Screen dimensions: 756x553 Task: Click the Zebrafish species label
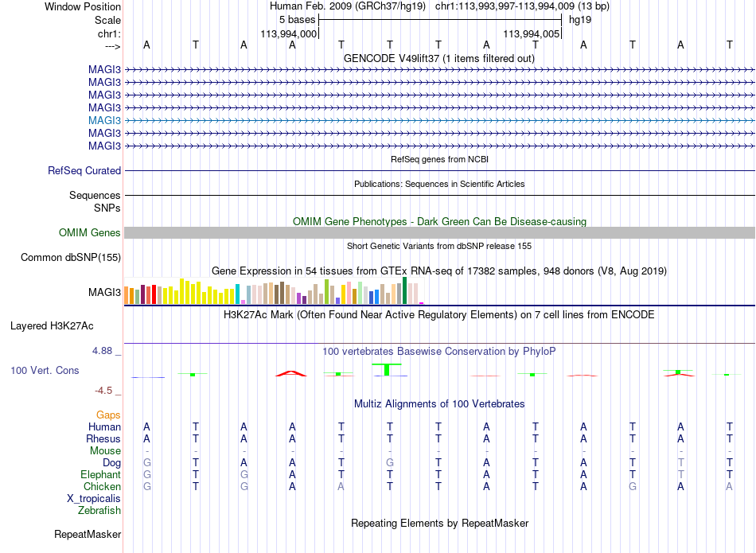(x=99, y=510)
